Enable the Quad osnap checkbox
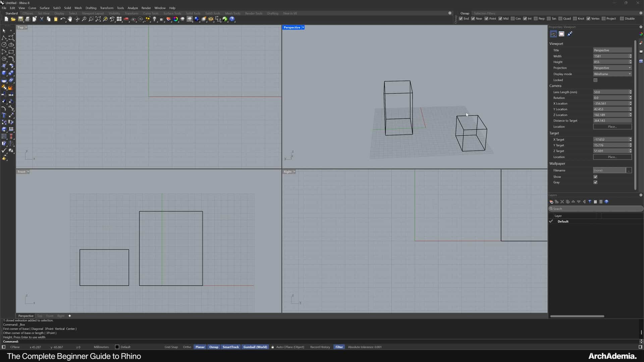Viewport: 644px width, 362px height. click(x=560, y=18)
